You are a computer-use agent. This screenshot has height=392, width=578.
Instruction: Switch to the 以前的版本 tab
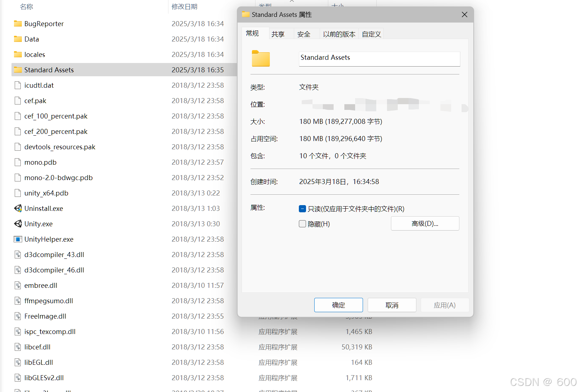[x=339, y=34]
